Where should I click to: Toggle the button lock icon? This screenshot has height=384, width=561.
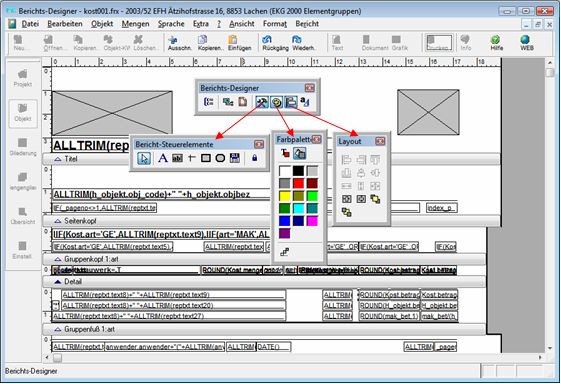coord(254,158)
